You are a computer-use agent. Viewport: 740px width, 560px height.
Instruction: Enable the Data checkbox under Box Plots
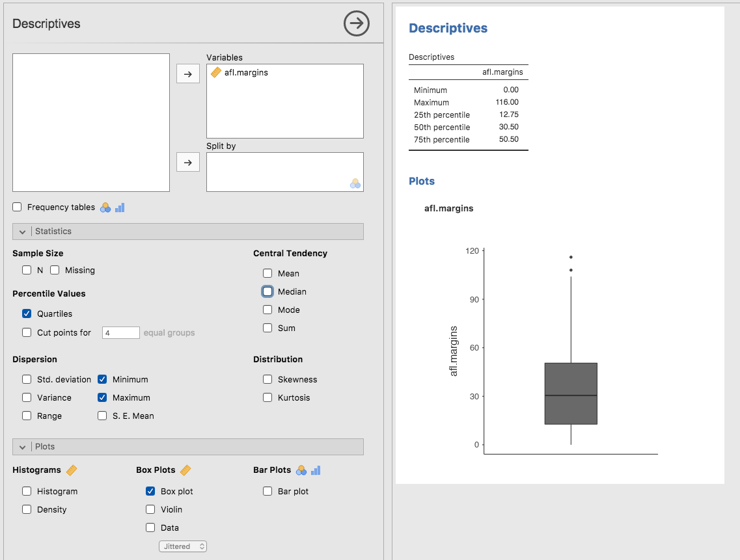click(150, 527)
